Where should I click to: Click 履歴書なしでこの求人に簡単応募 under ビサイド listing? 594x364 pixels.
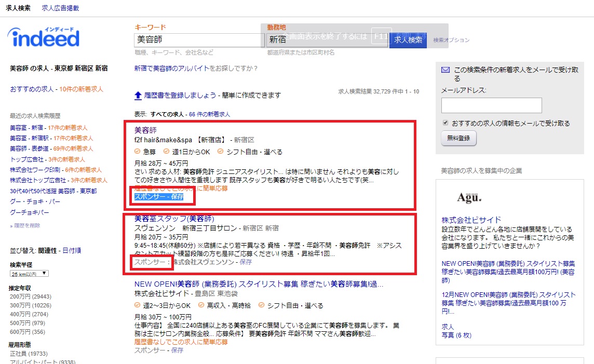[x=181, y=342]
